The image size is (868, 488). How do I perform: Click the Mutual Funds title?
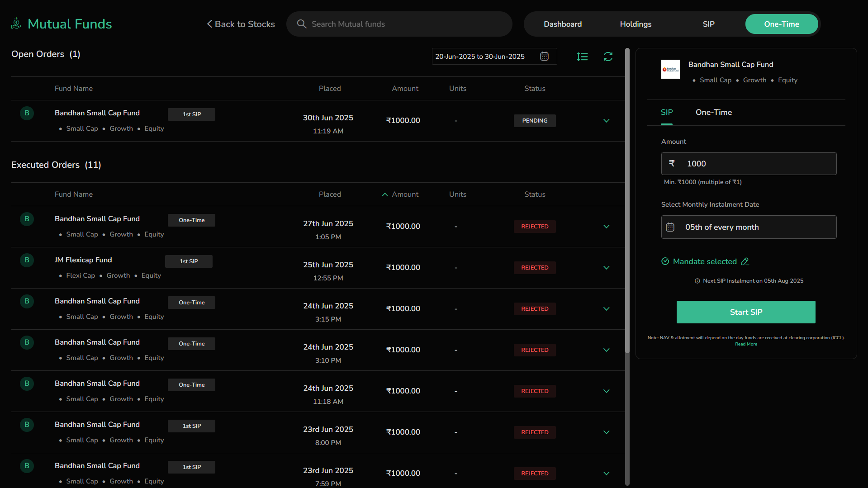tap(70, 24)
